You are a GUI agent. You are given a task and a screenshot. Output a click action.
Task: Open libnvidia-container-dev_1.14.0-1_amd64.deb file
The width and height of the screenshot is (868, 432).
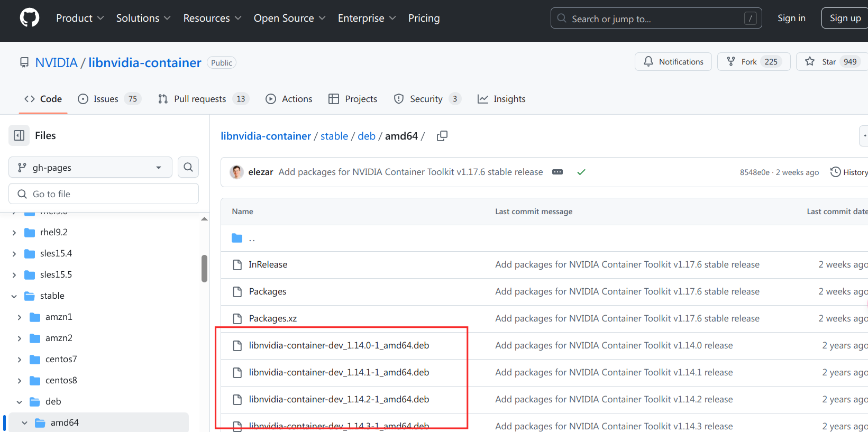(x=339, y=345)
